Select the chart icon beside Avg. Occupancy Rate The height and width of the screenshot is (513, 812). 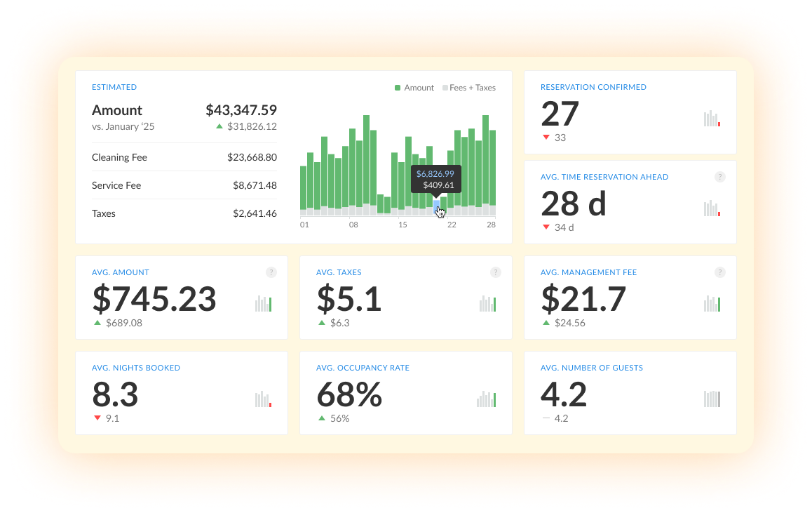pyautogui.click(x=487, y=399)
